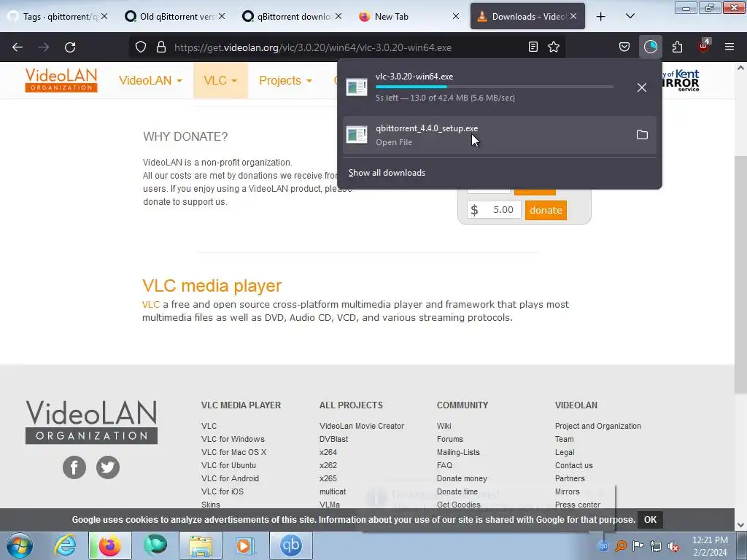Open VLC for Android footer link
Image resolution: width=747 pixels, height=560 pixels.
point(230,478)
